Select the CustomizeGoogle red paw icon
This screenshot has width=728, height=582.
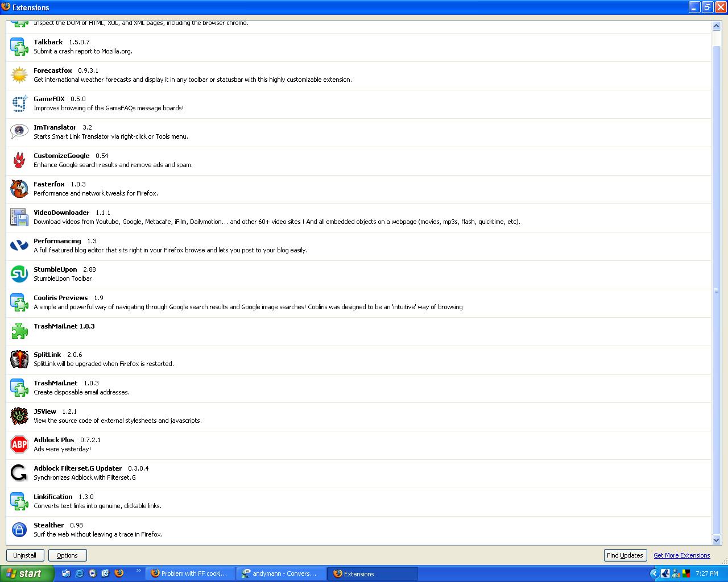click(x=19, y=160)
